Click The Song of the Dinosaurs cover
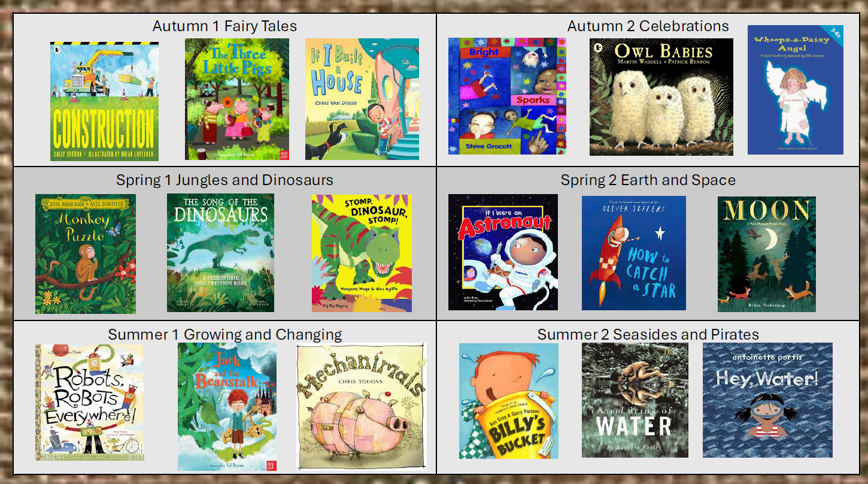The height and width of the screenshot is (484, 868). [x=220, y=253]
